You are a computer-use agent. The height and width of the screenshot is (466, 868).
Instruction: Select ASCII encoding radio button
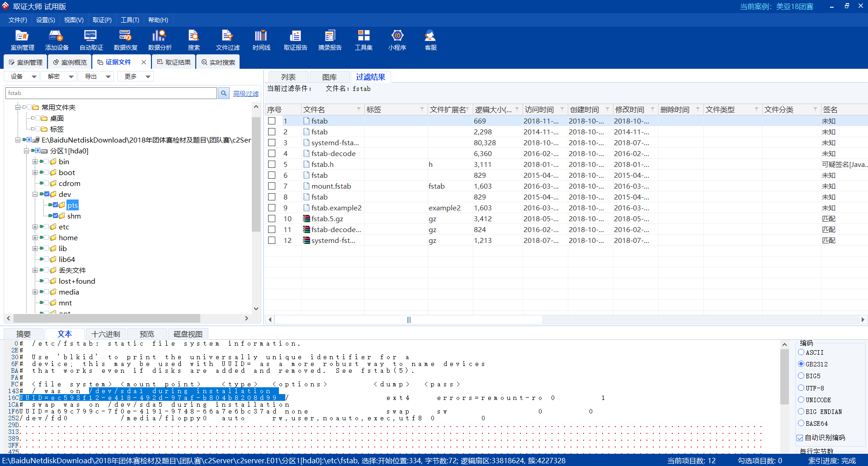(801, 352)
